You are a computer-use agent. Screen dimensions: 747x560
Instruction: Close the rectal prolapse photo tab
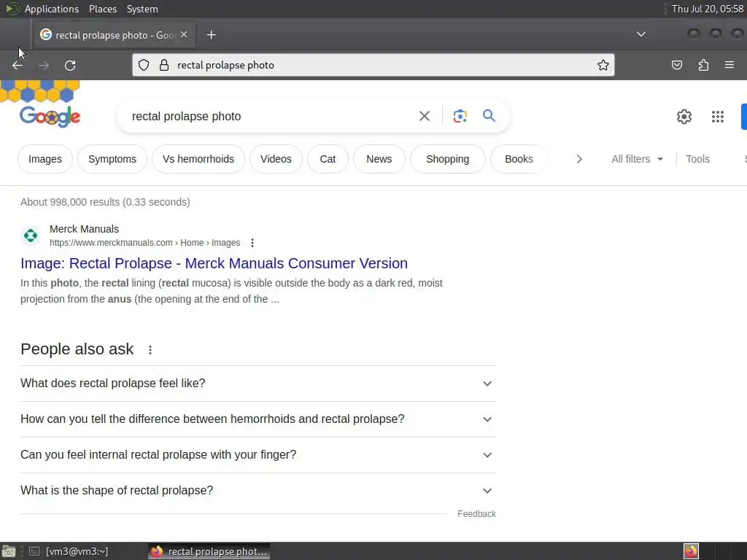(184, 34)
